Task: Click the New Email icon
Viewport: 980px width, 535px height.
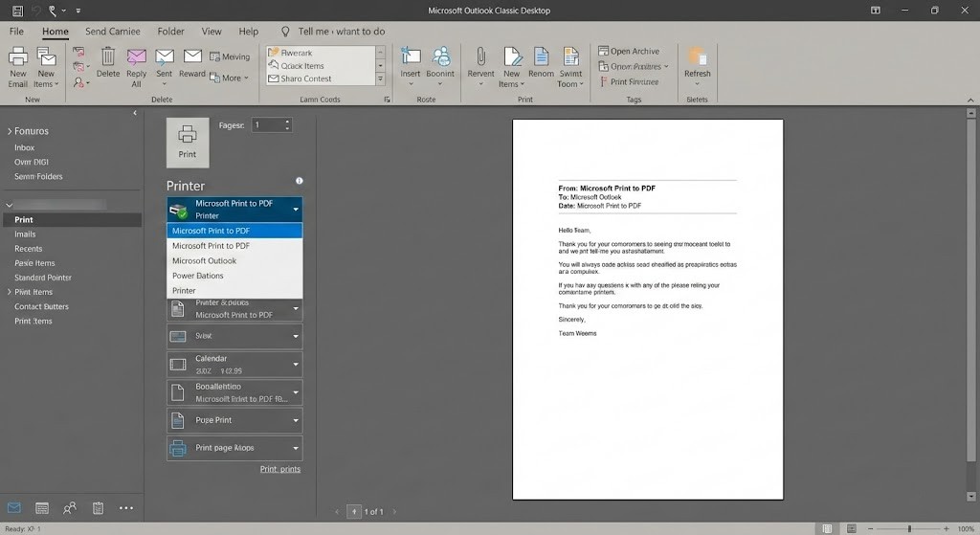Action: 17,56
